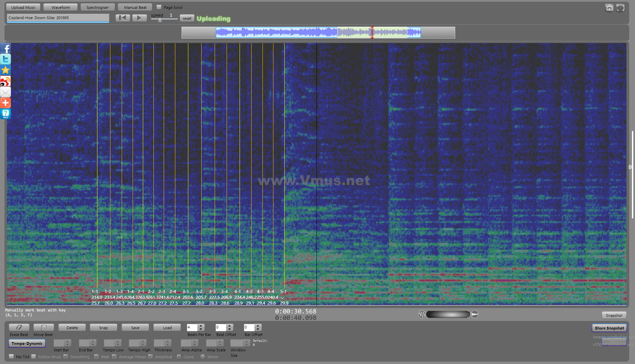Viewport: 635px width, 364px height.
Task: Click the fullscreen icon beside home
Action: [620, 8]
